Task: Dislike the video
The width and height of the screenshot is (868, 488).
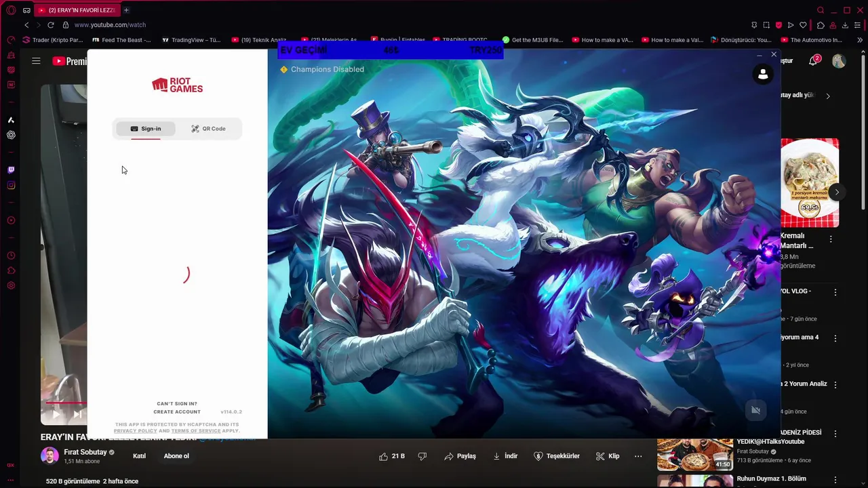Action: coord(422,456)
